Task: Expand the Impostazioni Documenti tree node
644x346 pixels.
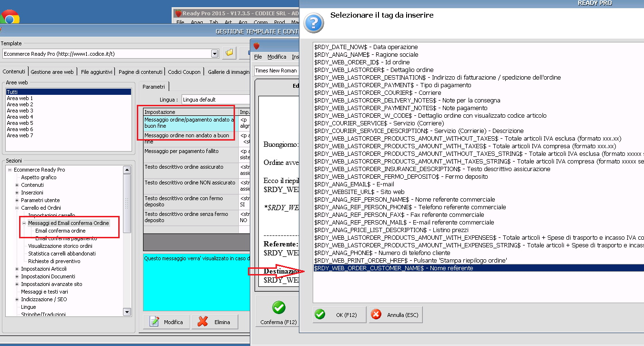Action: 17,276
